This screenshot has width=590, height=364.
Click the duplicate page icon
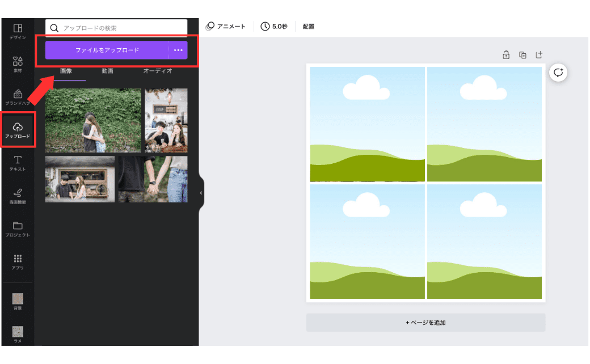[x=522, y=55]
